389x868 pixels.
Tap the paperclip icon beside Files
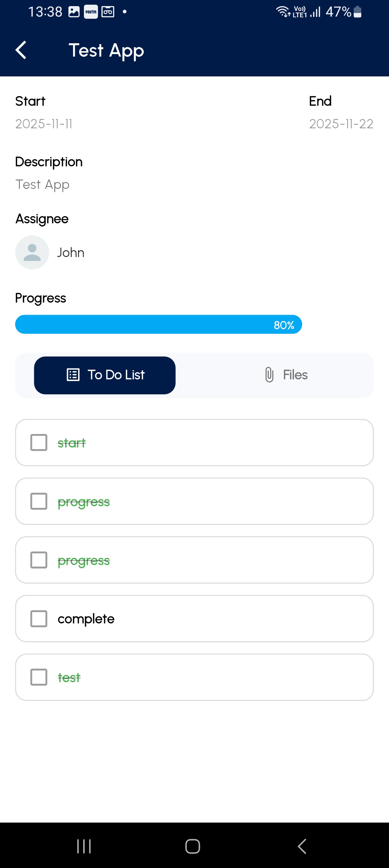click(269, 375)
